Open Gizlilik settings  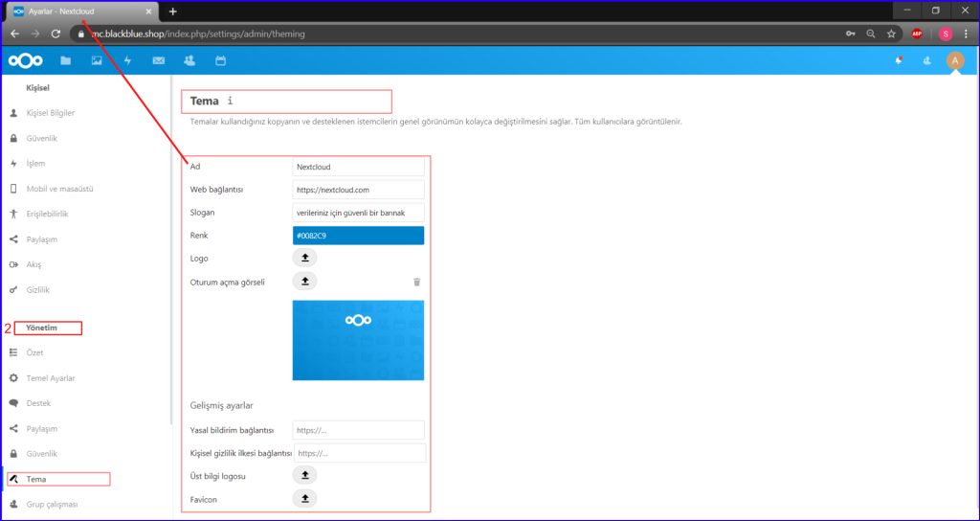coord(37,290)
